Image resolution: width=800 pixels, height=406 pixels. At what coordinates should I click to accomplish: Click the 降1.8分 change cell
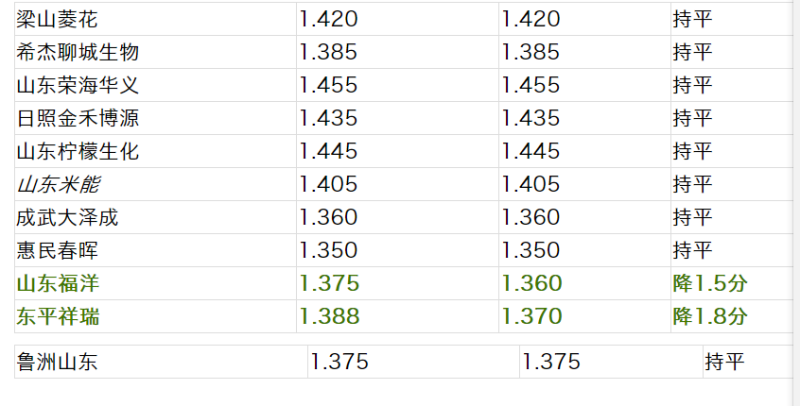[x=732, y=316]
